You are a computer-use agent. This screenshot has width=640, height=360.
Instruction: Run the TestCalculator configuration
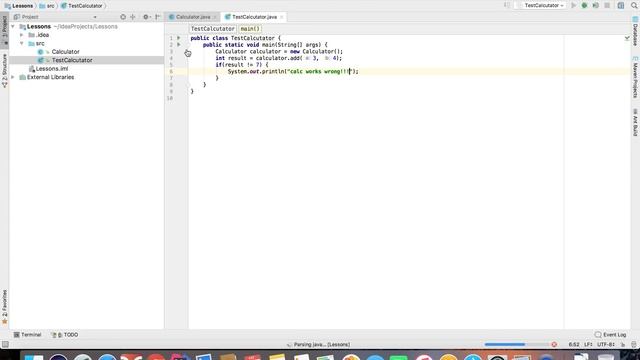coord(573,6)
